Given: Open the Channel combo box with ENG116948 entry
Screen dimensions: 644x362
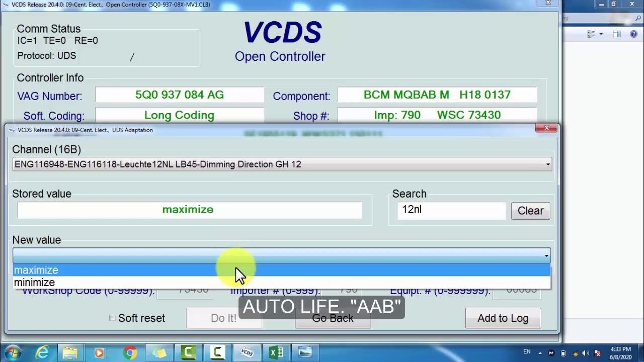Looking at the screenshot, I should tap(282, 164).
